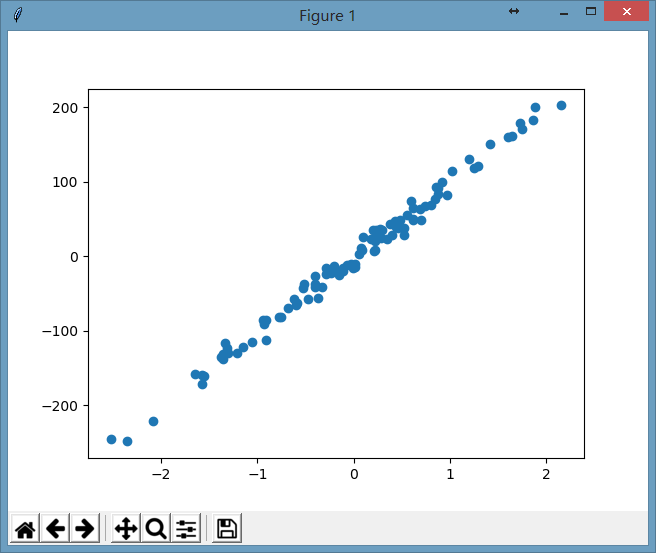Activate the Pan axes tool

pos(126,528)
